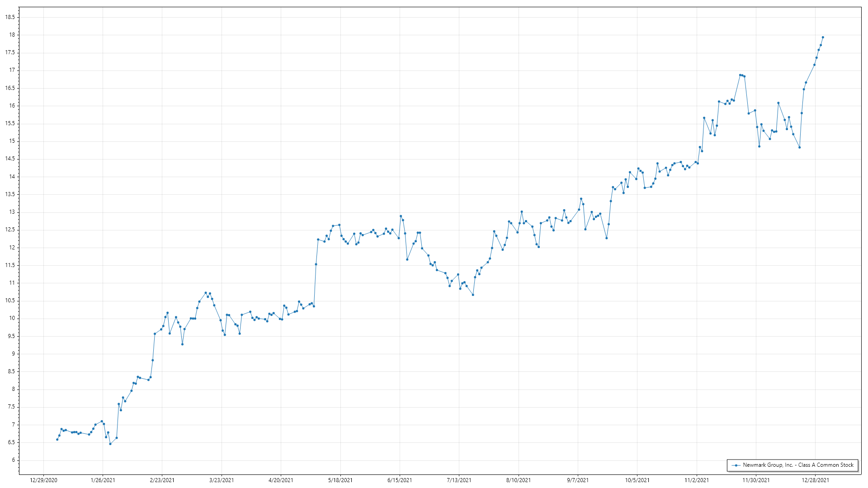
Task: Select the 6/15/2021 axis date
Action: [400, 480]
